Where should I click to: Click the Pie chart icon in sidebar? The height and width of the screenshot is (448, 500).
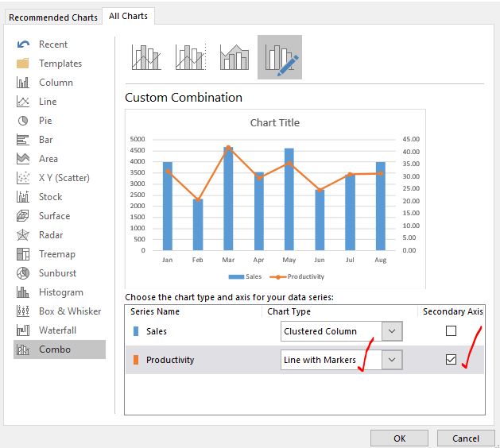[x=23, y=121]
